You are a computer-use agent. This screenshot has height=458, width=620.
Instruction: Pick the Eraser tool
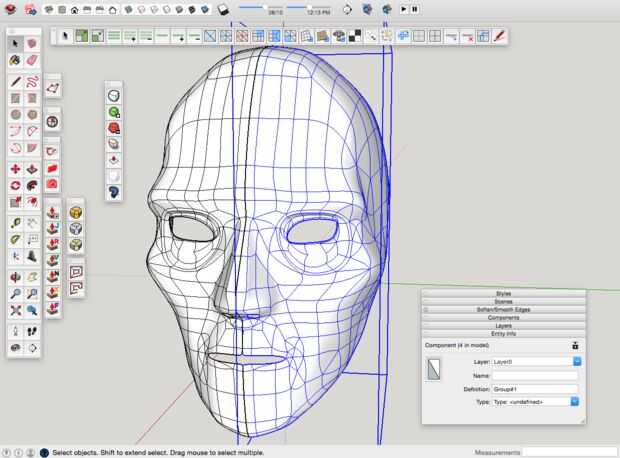pyautogui.click(x=33, y=61)
